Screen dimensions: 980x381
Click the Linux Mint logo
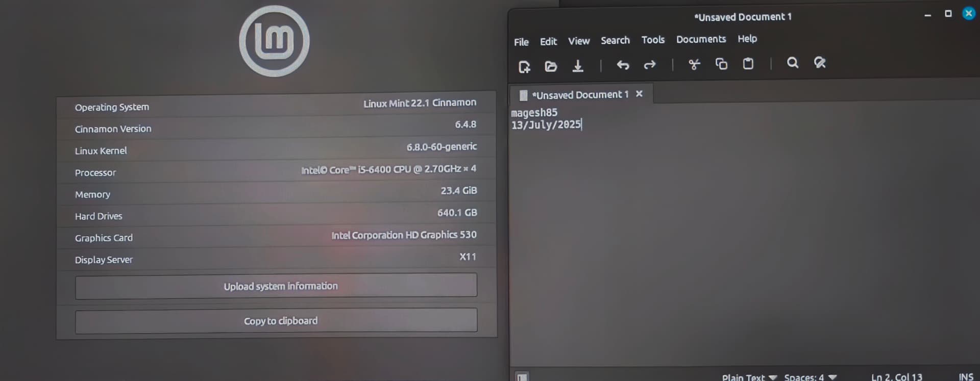[x=275, y=41]
